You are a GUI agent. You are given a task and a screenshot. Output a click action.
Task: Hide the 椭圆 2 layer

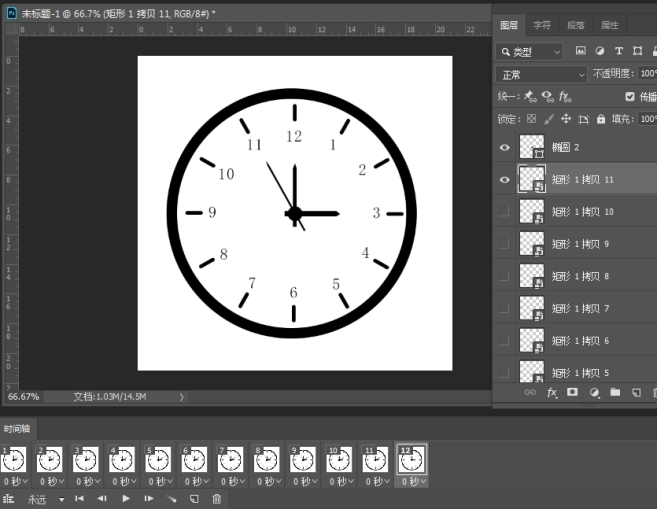504,147
